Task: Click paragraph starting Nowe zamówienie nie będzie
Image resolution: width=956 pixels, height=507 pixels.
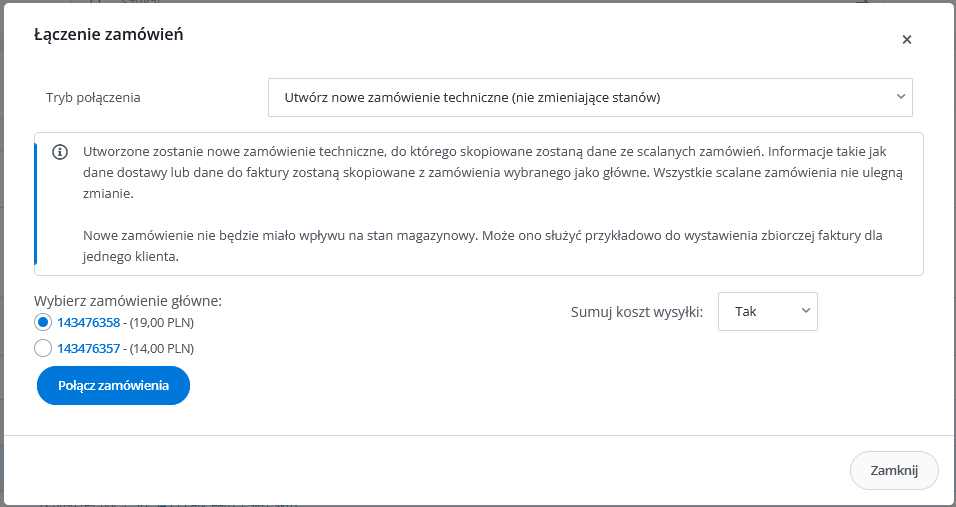Action: pos(483,246)
